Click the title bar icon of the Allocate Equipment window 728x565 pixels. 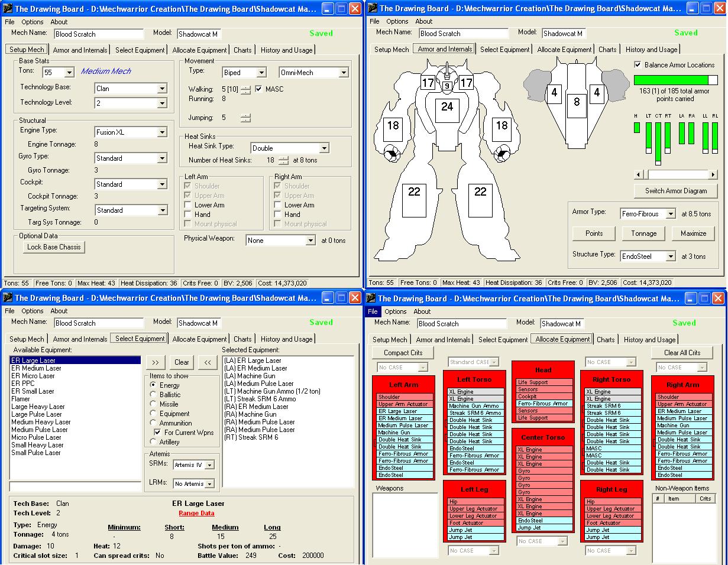371,298
